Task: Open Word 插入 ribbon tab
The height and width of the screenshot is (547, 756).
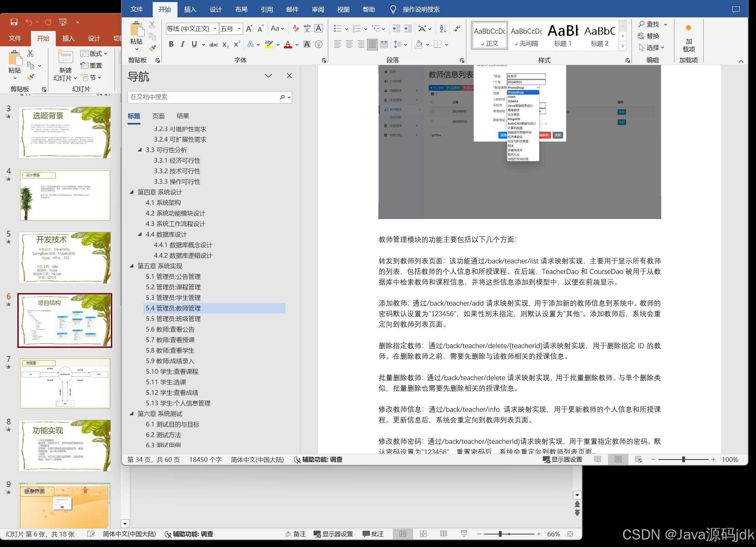Action: (x=190, y=10)
